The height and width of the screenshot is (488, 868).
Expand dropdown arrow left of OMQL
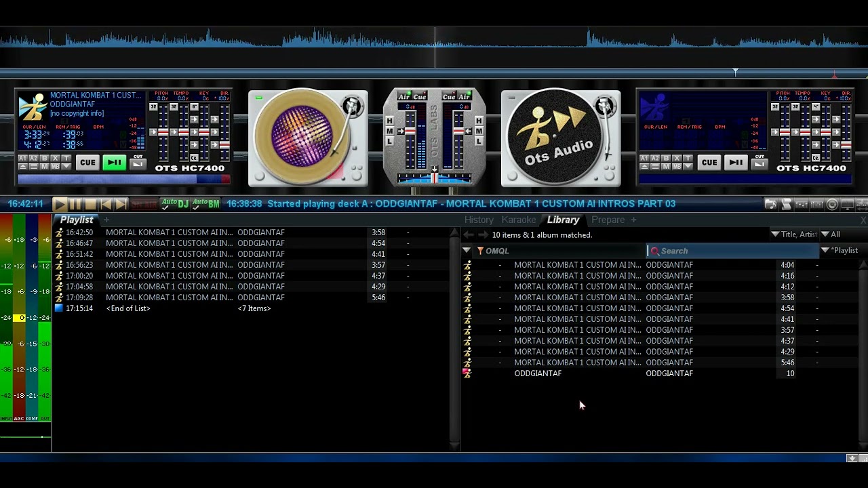[467, 250]
